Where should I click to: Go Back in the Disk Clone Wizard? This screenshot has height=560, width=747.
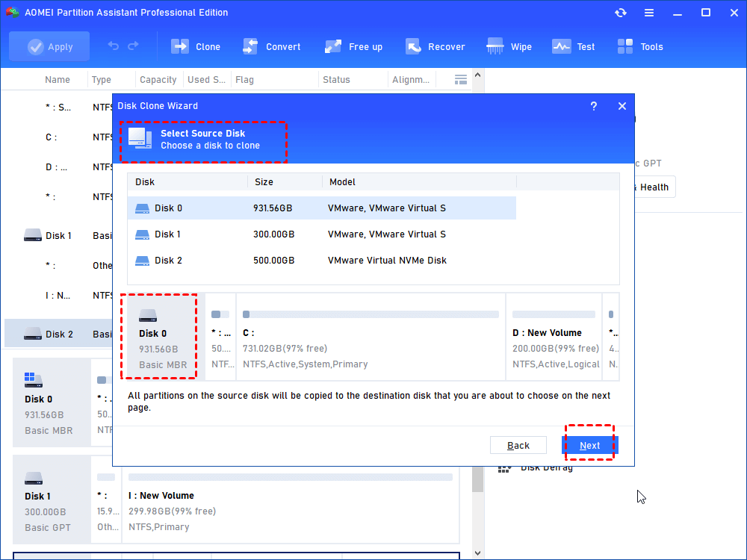(518, 444)
